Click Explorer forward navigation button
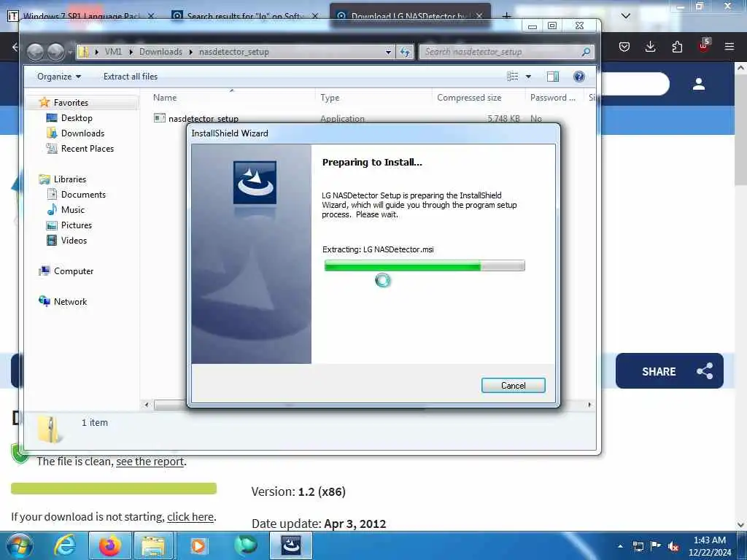The image size is (747, 560). 55,52
